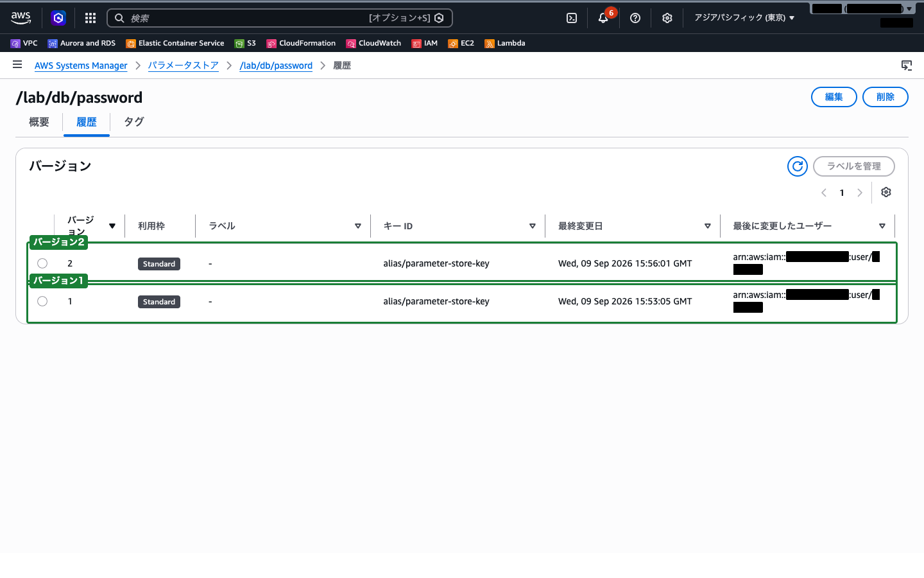Go to AWS Systems Manager breadcrumb
Screen dimensions: 924x578
pos(81,66)
